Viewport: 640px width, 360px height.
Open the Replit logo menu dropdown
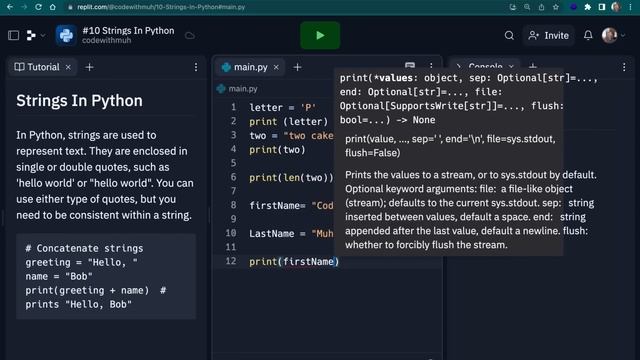pos(35,36)
